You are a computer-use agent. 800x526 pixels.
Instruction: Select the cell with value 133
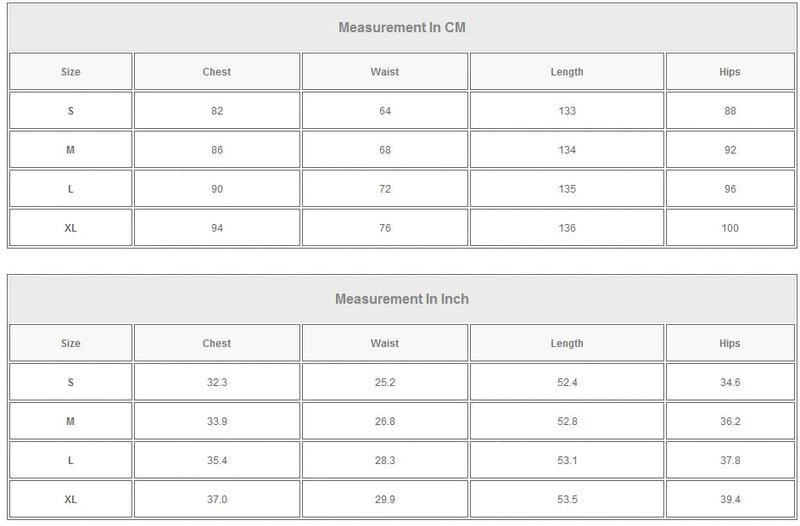tap(567, 111)
